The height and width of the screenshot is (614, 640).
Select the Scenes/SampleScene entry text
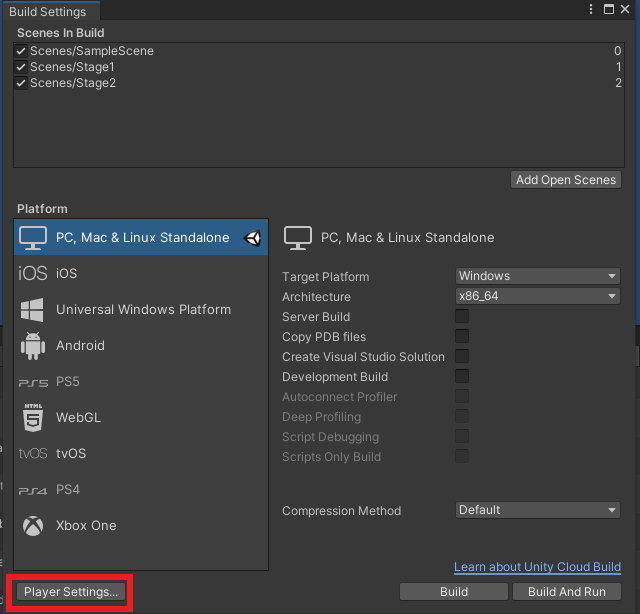[x=92, y=51]
